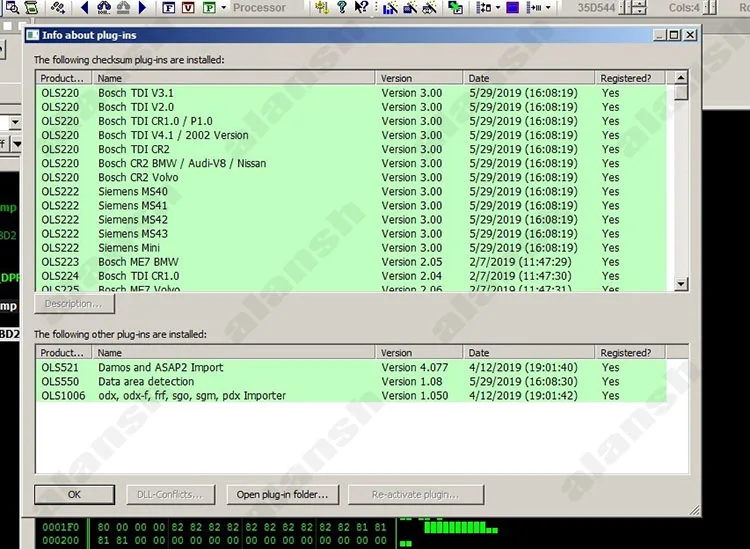Select Bosch TDI V4.1 / 2002 Version row
Screen dimensions: 750x549
click(351, 135)
